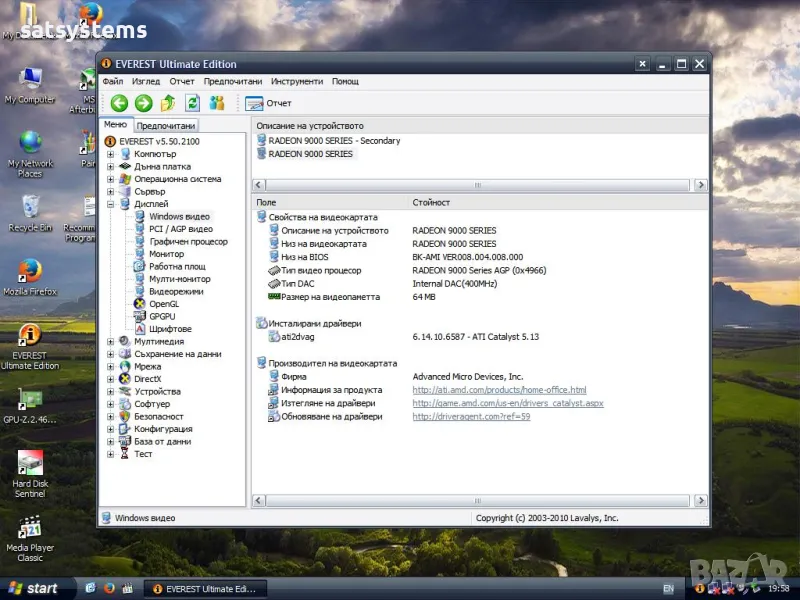Select the OpenGL item in the tree
The height and width of the screenshot is (600, 800).
click(x=163, y=304)
